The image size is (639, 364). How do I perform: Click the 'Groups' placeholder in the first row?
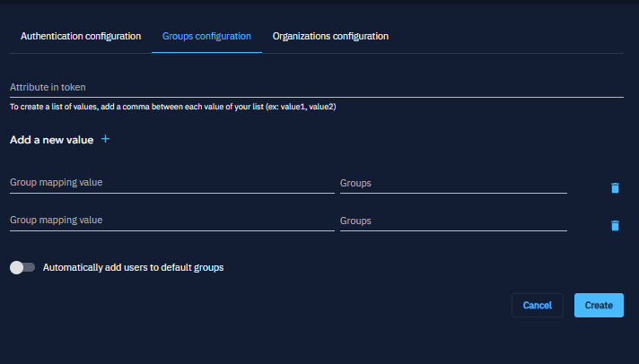(356, 183)
